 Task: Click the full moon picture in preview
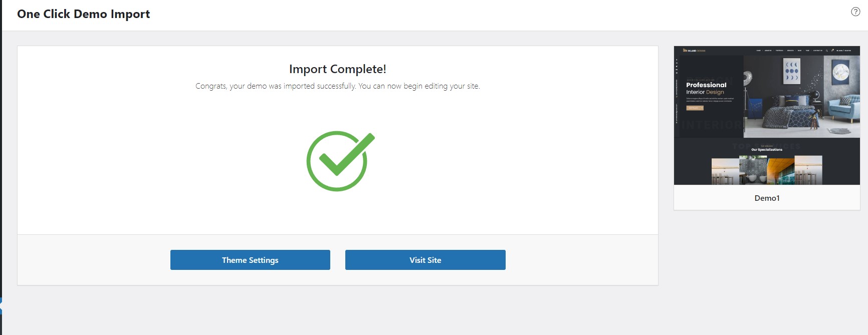[840, 73]
